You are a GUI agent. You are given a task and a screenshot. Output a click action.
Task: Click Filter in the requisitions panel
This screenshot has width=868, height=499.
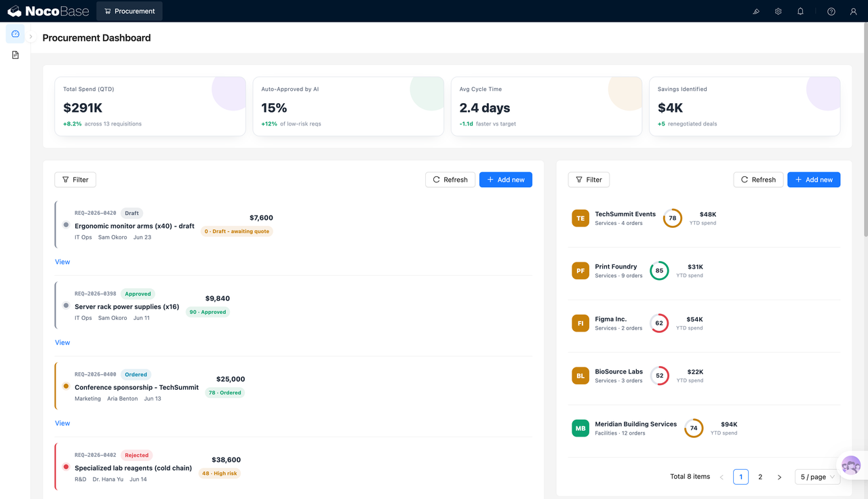click(75, 180)
